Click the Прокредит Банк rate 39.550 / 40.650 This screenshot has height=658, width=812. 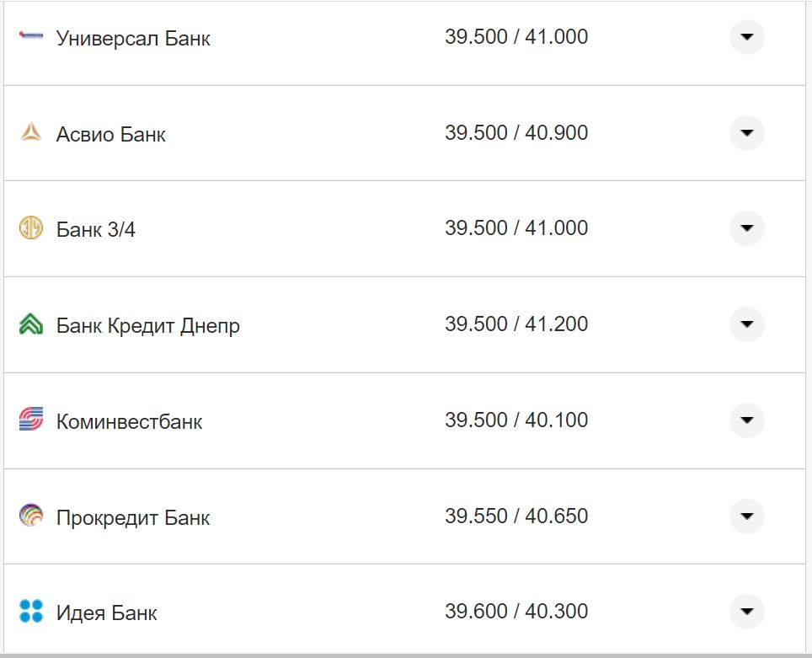pyautogui.click(x=516, y=516)
